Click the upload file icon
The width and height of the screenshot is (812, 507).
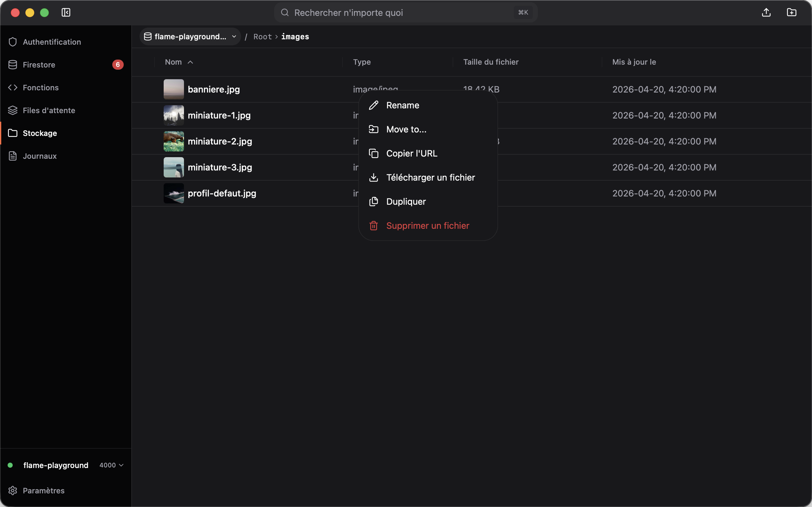pyautogui.click(x=766, y=12)
